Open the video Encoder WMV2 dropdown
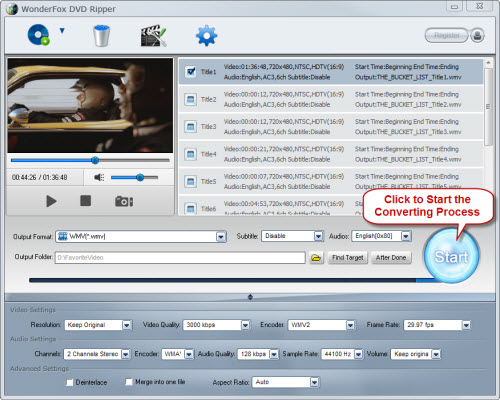The width and height of the screenshot is (500, 400). (x=350, y=325)
